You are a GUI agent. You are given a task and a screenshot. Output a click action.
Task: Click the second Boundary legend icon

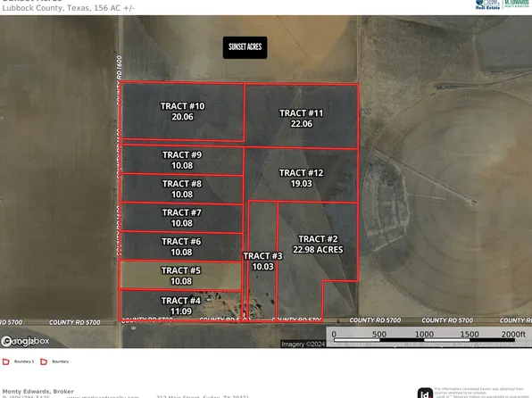(x=44, y=361)
